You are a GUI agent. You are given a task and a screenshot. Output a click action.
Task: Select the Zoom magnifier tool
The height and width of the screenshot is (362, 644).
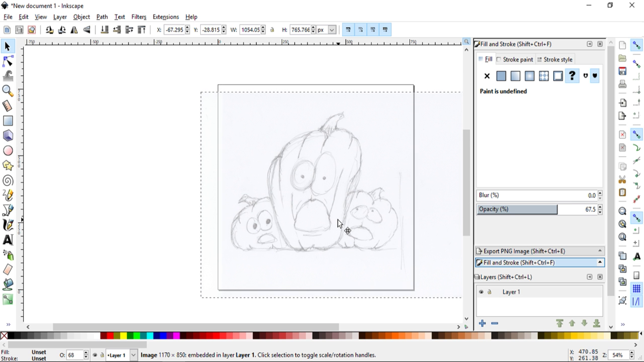click(7, 91)
